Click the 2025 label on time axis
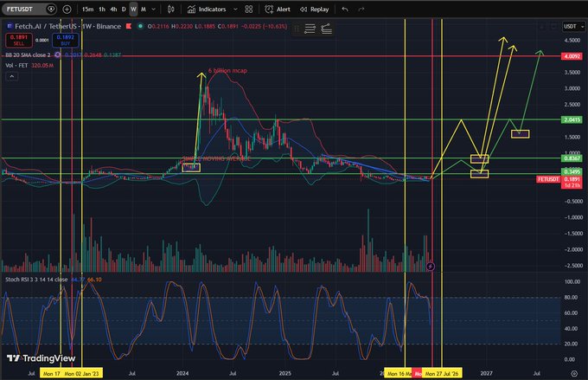The height and width of the screenshot is (380, 588). 285,373
